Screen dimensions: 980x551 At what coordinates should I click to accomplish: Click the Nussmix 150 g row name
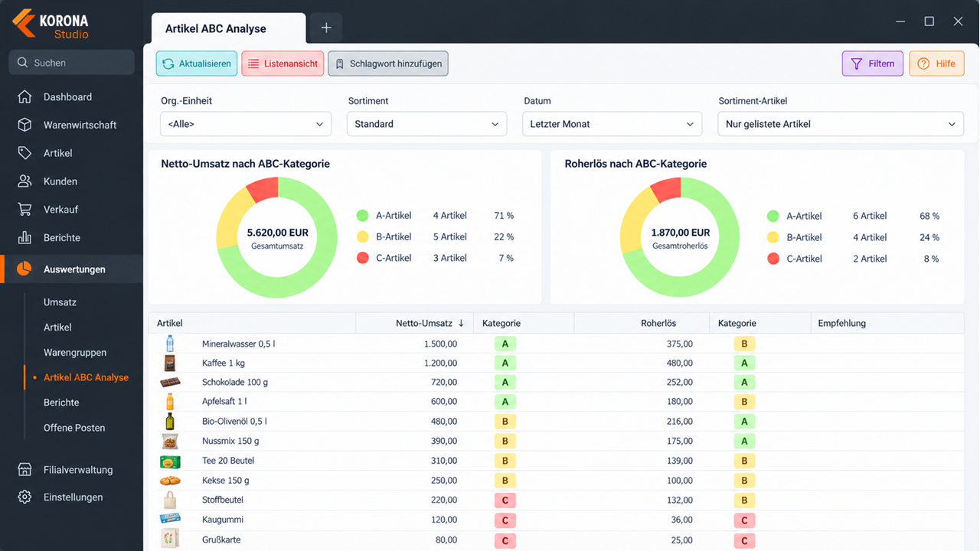230,442
